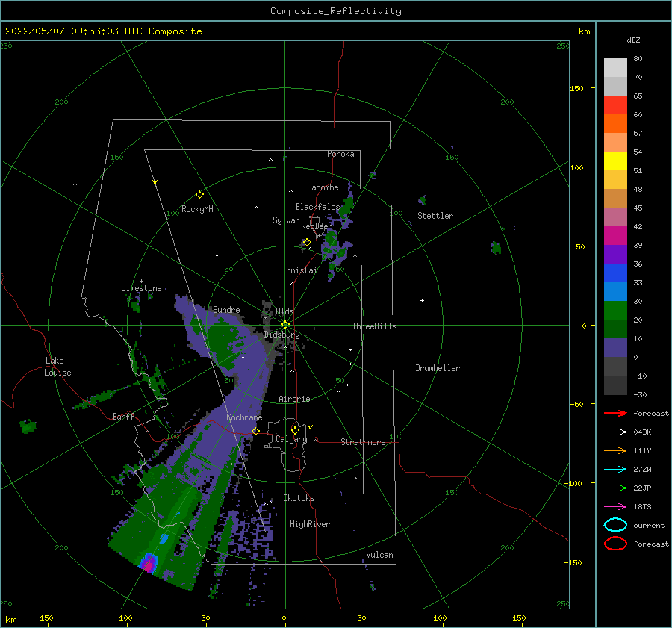Click the Okotoks label
This screenshot has height=628, width=672.
(x=299, y=498)
